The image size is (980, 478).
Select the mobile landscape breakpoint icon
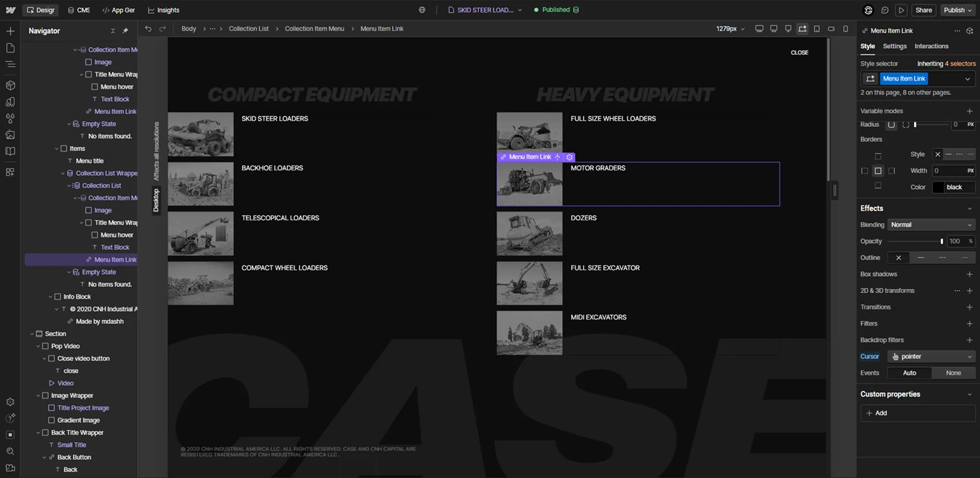(x=831, y=29)
